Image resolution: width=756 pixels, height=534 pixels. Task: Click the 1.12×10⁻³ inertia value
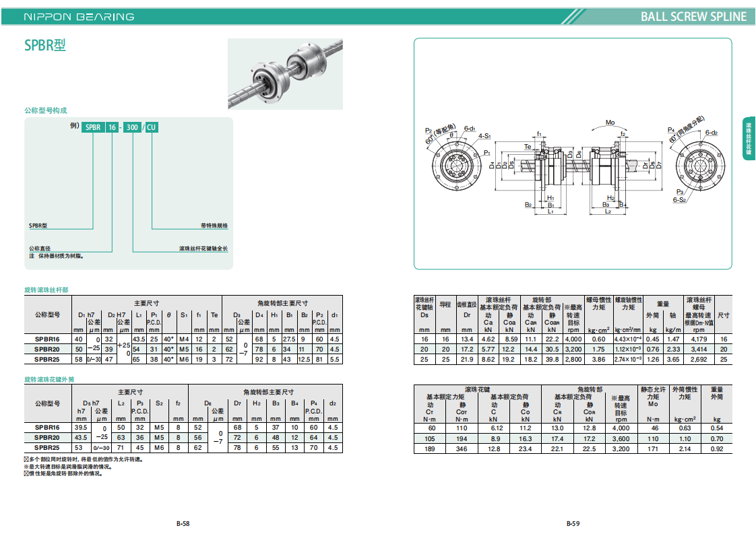coord(628,349)
